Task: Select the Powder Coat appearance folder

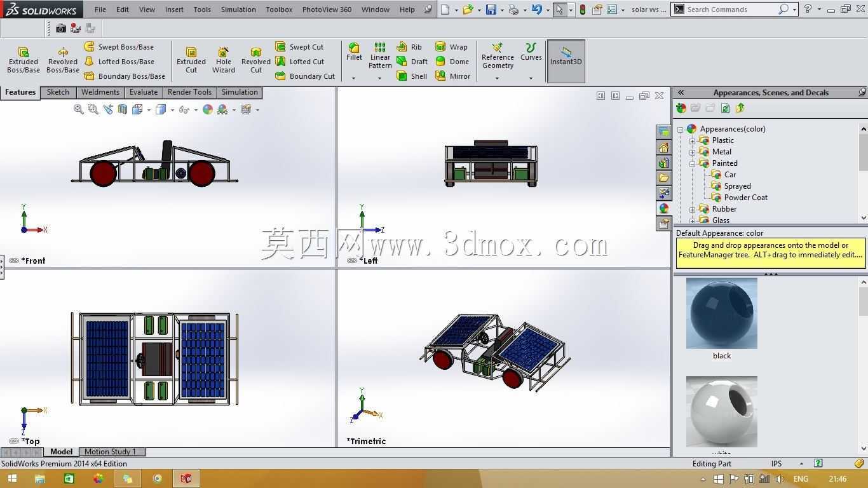Action: click(x=739, y=198)
